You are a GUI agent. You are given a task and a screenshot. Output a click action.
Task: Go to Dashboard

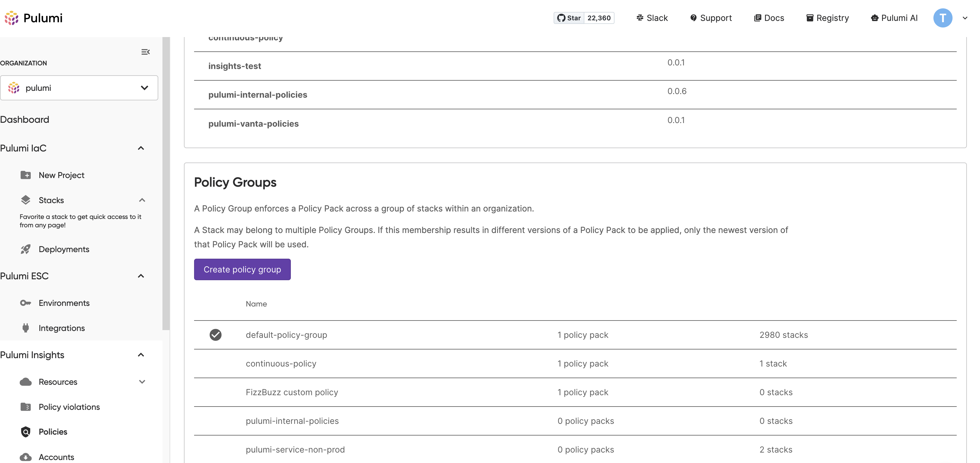[x=25, y=119]
